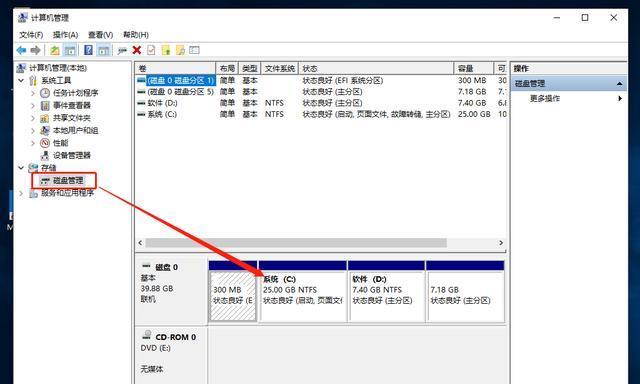640x384 pixels.
Task: Open the 操作(A) menu
Action: 65,35
